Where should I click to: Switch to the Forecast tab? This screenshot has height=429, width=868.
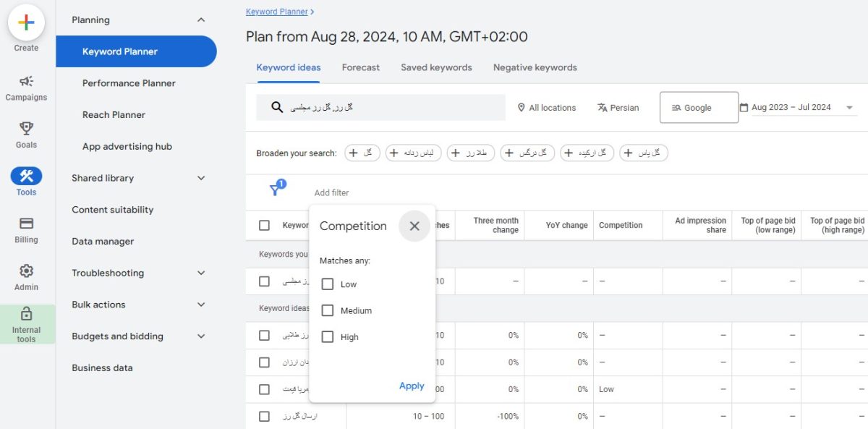(361, 67)
